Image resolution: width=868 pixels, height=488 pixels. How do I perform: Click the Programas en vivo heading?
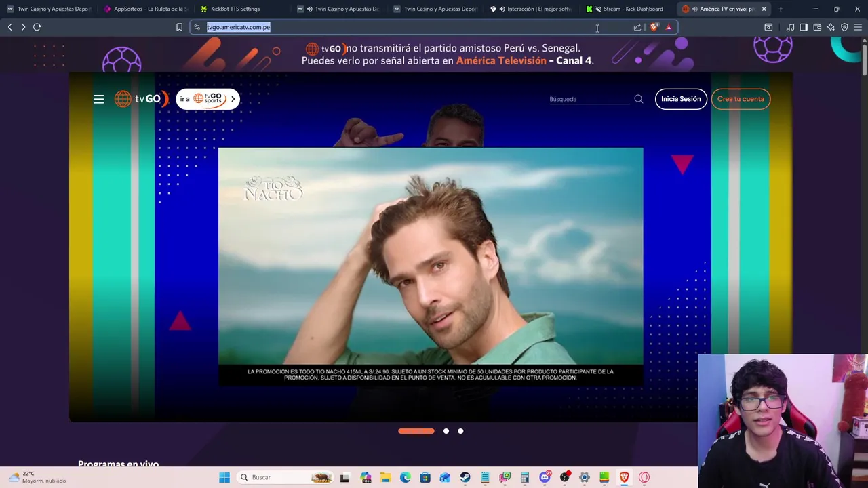[118, 464]
